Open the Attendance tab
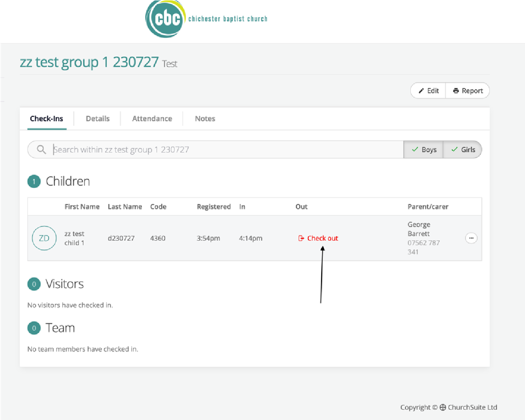 point(152,119)
